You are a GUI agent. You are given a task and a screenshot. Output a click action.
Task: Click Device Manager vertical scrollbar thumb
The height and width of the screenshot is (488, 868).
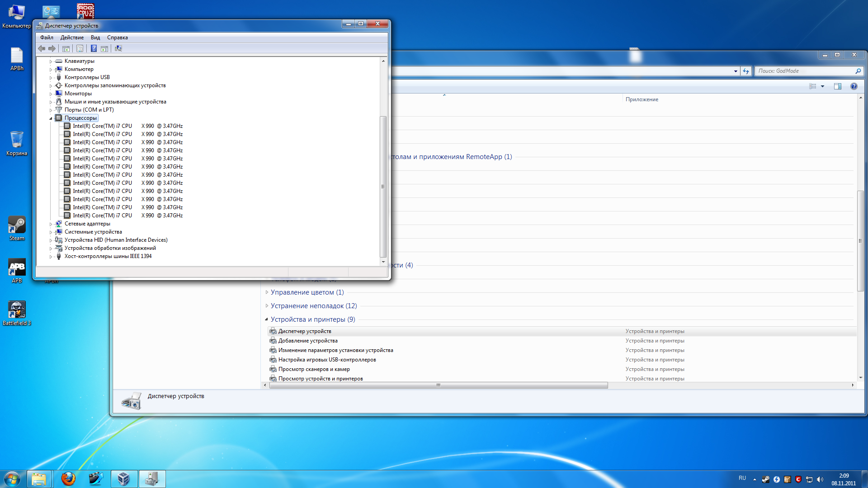(x=383, y=186)
